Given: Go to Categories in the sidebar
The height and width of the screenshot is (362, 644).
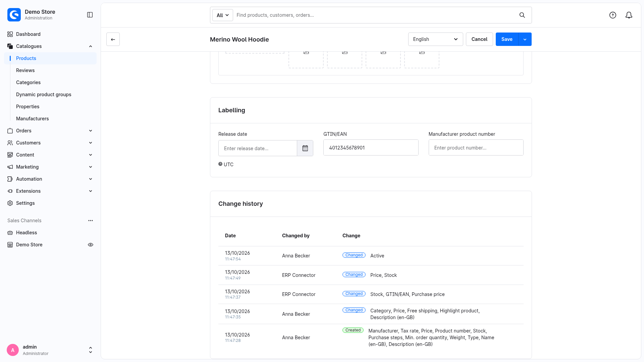Looking at the screenshot, I should pyautogui.click(x=28, y=82).
